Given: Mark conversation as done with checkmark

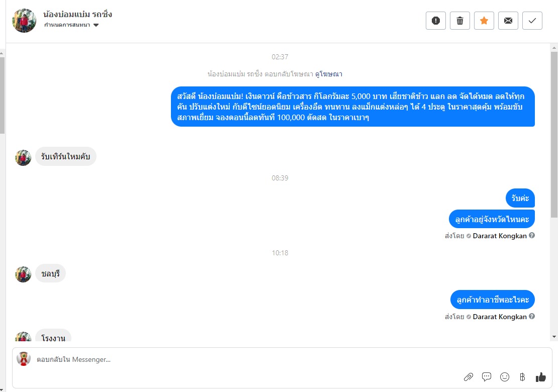Looking at the screenshot, I should click(532, 21).
